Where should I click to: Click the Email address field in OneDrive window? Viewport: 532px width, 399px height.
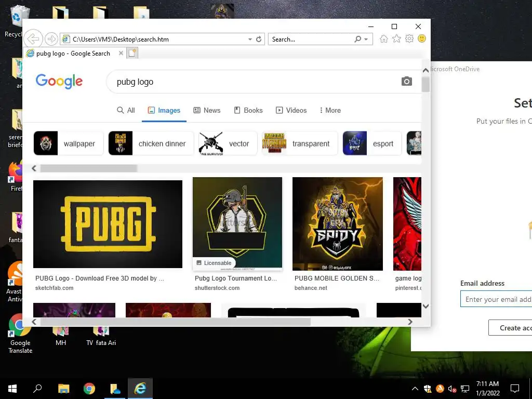[496, 299]
